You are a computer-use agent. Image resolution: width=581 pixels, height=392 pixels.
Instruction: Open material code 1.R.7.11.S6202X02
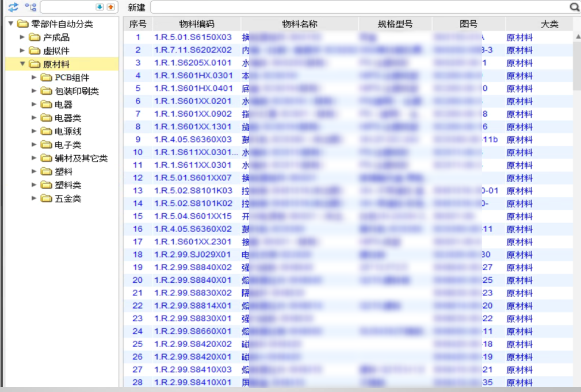pos(193,50)
